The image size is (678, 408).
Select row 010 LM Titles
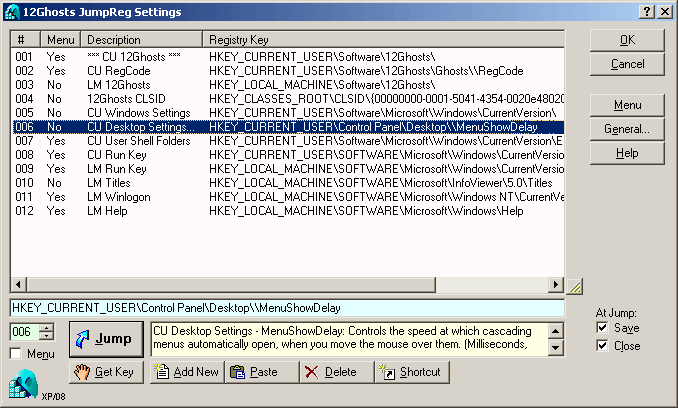click(287, 183)
